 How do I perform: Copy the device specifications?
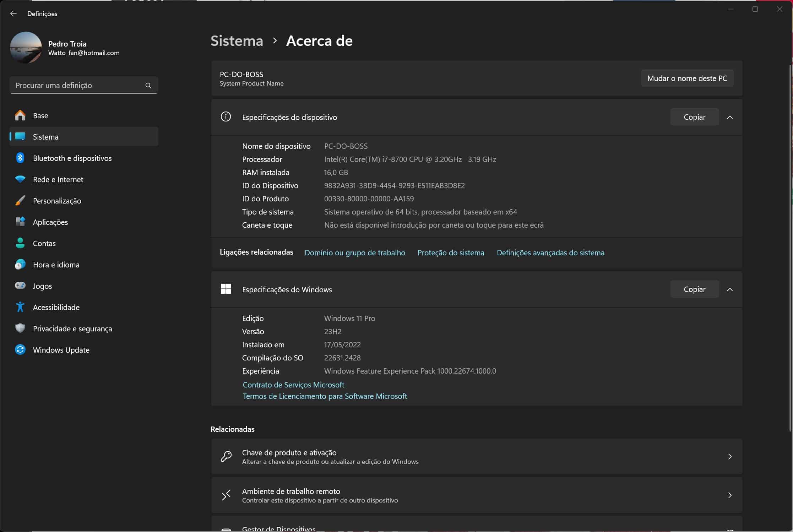click(x=694, y=117)
